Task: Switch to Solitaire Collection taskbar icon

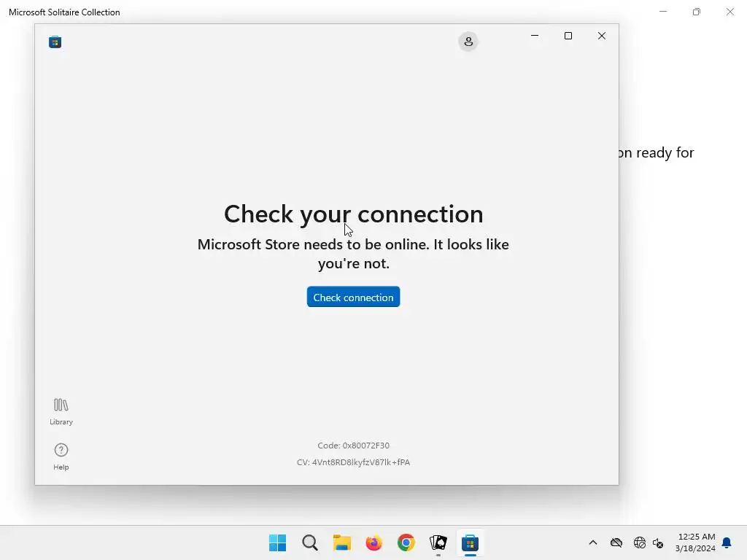Action: [438, 542]
